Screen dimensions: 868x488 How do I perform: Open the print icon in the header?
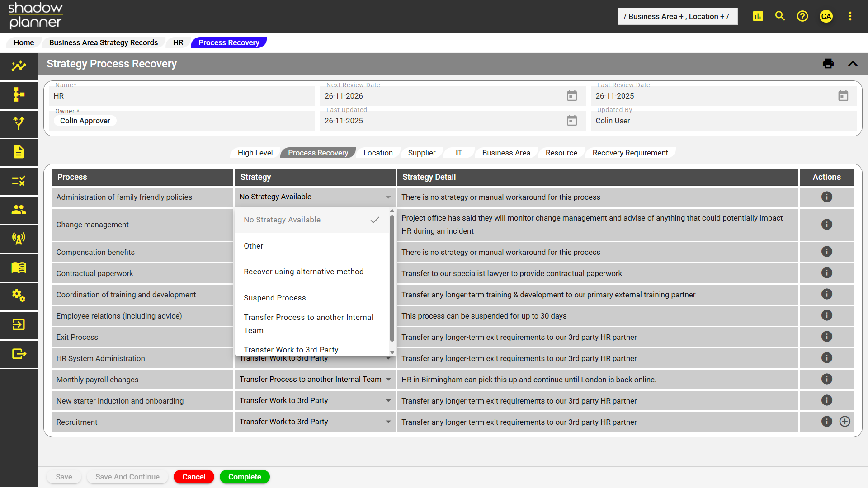(x=828, y=64)
